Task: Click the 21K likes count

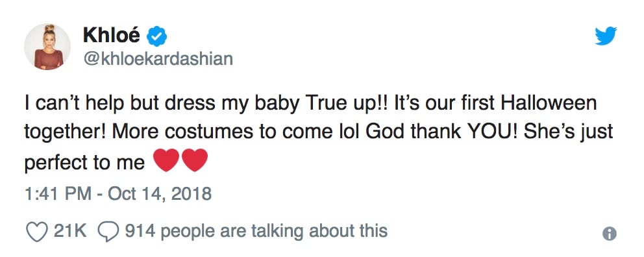Action: pyautogui.click(x=70, y=231)
